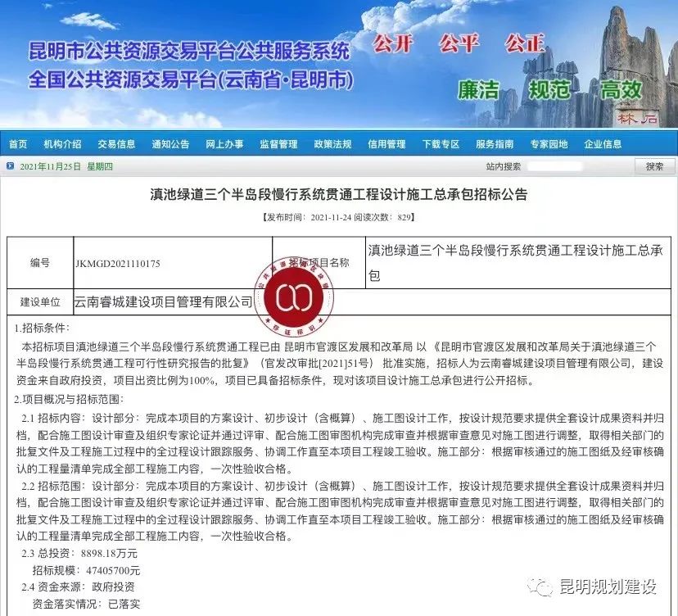The height and width of the screenshot is (616, 678).
Task: Visit the 下载专区 section
Action: coord(441,144)
